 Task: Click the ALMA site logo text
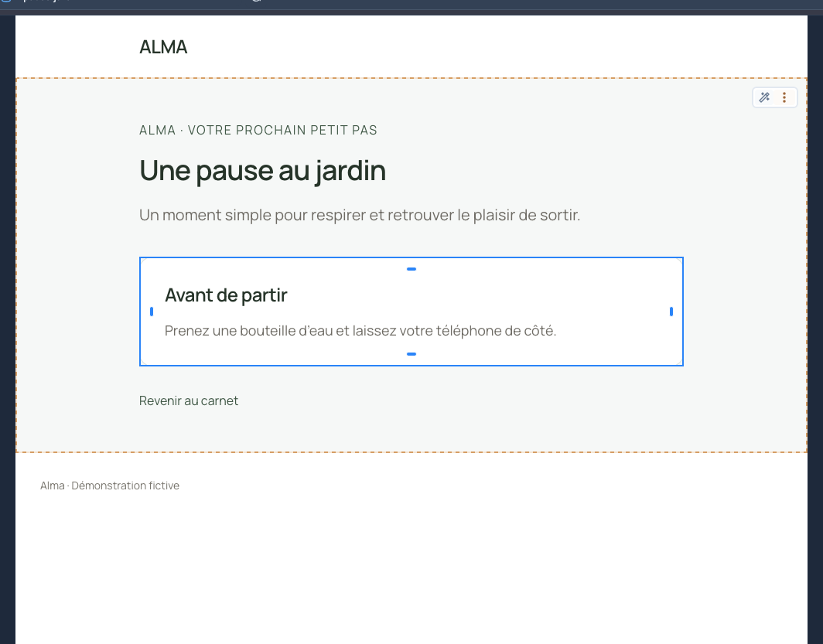tap(163, 47)
